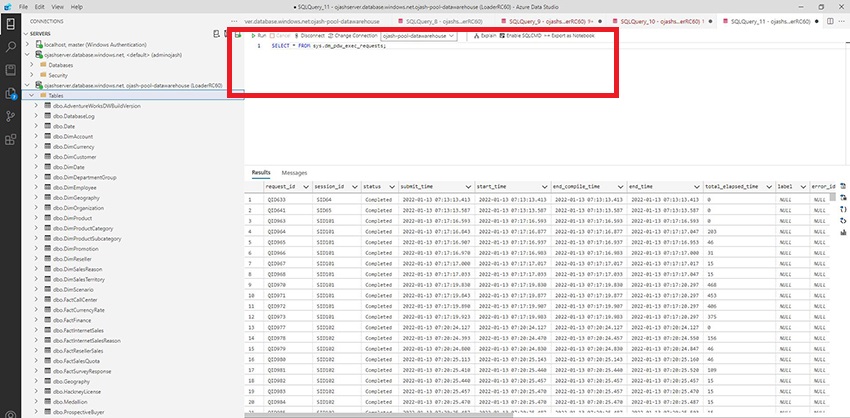Disconnect the current query connection
The height and width of the screenshot is (418, 850).
point(309,36)
